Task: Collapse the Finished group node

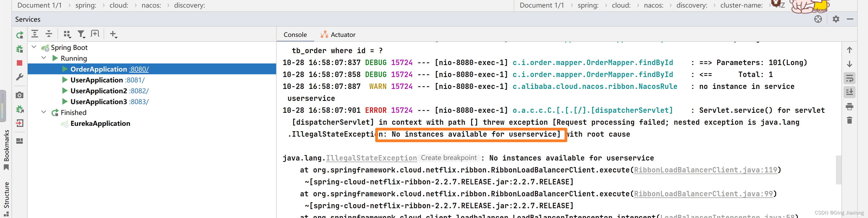Action: (x=44, y=112)
